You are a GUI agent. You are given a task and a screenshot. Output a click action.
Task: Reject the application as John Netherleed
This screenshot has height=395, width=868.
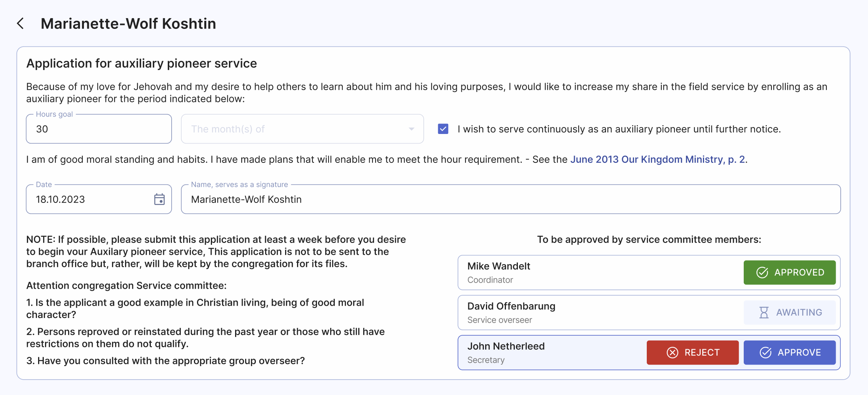point(692,352)
